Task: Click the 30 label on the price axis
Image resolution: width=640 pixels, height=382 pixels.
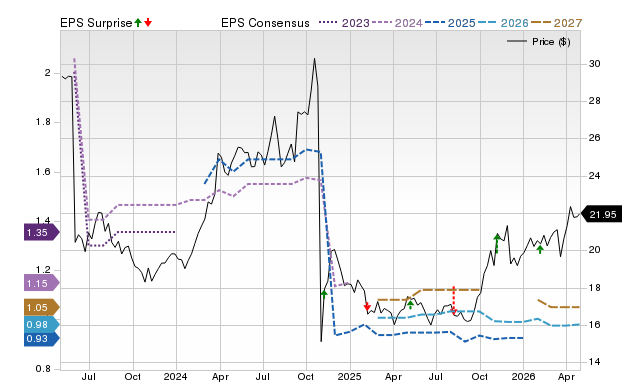Action: click(x=594, y=64)
